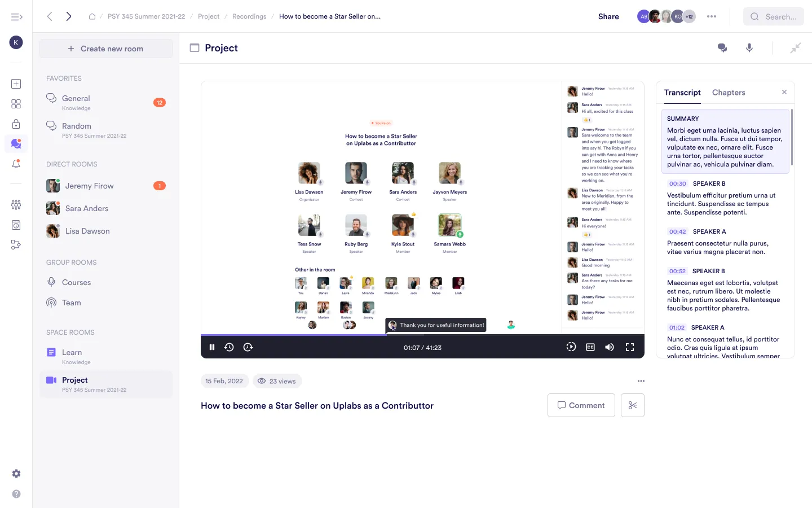
Task: Open the notifications bell icon in sidebar
Action: click(16, 164)
